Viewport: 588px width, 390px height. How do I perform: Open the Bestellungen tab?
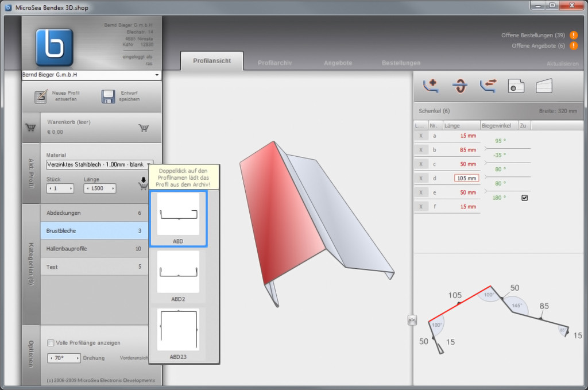tap(401, 63)
